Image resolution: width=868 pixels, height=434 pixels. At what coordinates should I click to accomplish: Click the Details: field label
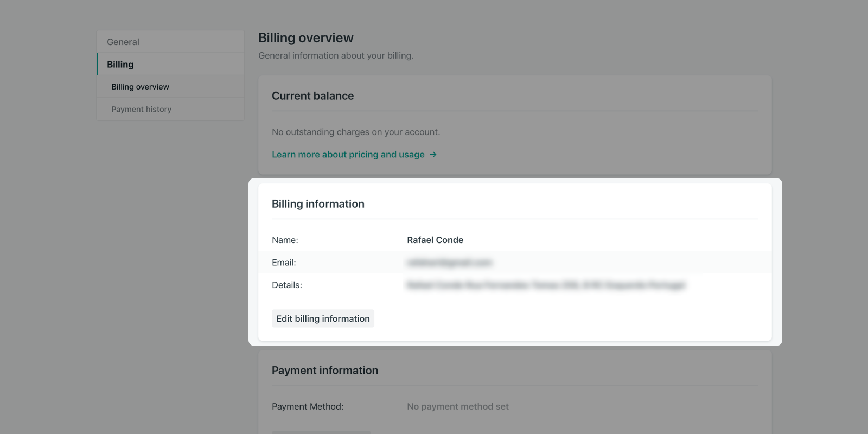[286, 285]
